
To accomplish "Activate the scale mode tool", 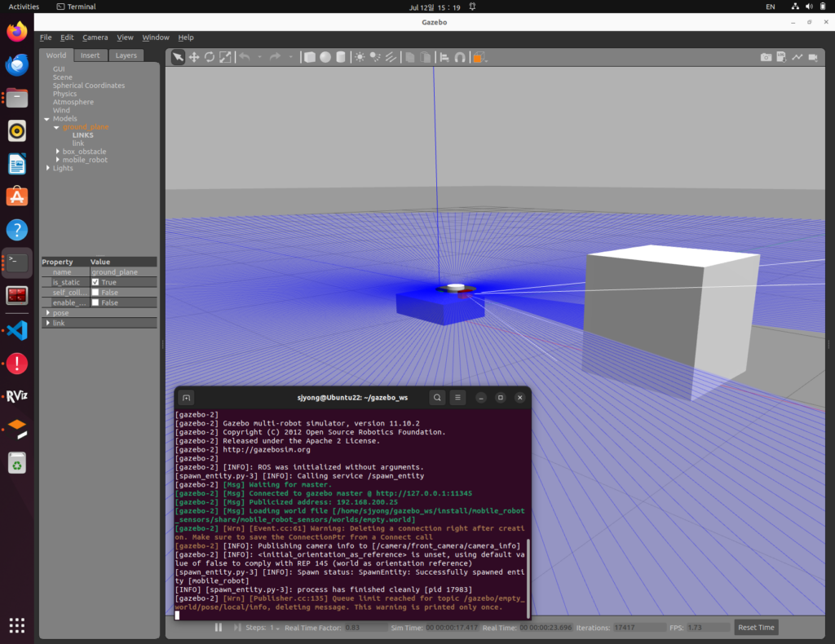I will tap(225, 57).
